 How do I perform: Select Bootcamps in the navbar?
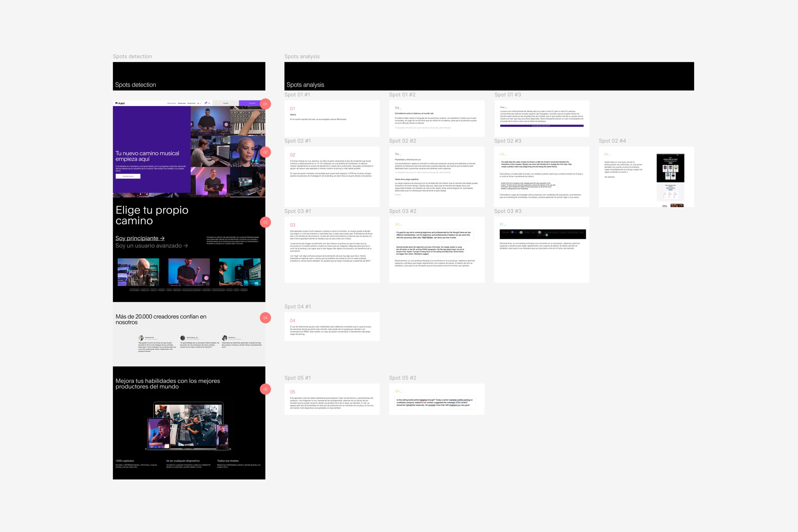(x=191, y=103)
